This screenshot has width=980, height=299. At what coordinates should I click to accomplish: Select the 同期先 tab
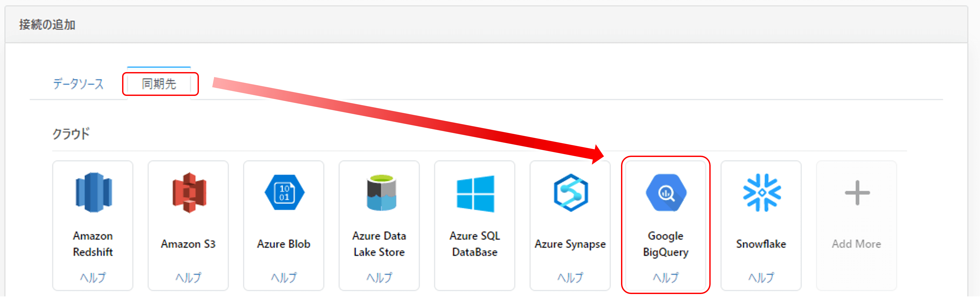[159, 84]
